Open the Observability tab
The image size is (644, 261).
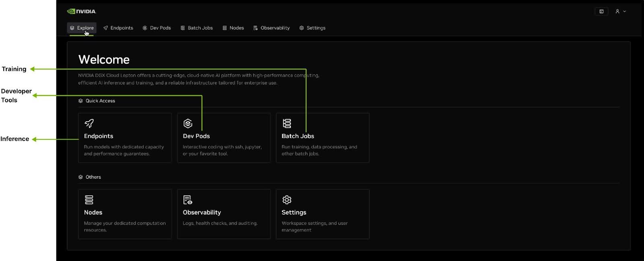tap(271, 28)
